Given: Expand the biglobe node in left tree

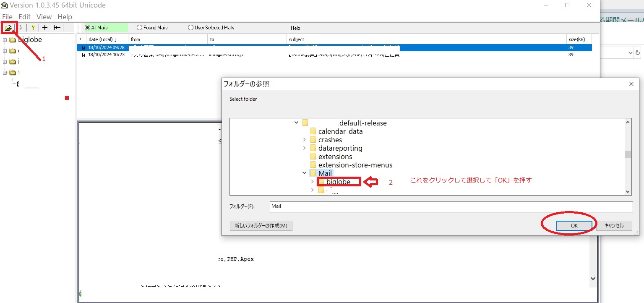Looking at the screenshot, I should click(x=5, y=40).
